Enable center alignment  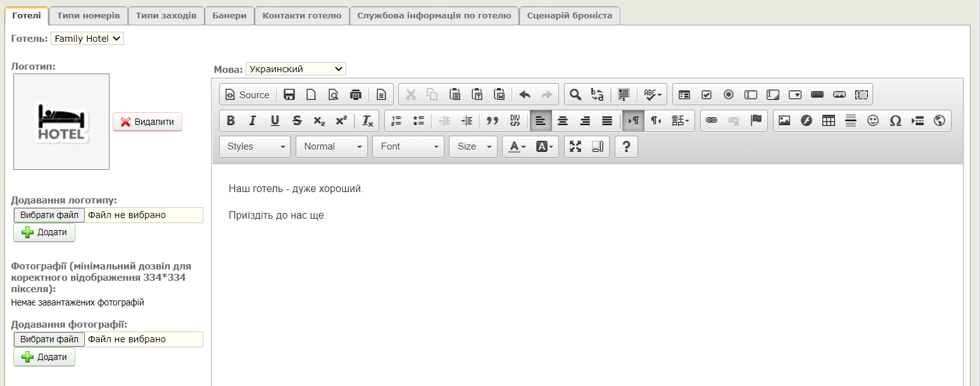tap(562, 120)
